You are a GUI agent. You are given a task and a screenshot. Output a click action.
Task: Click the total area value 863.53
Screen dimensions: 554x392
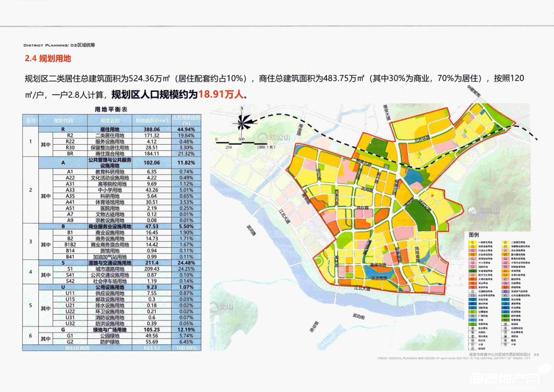(x=151, y=348)
